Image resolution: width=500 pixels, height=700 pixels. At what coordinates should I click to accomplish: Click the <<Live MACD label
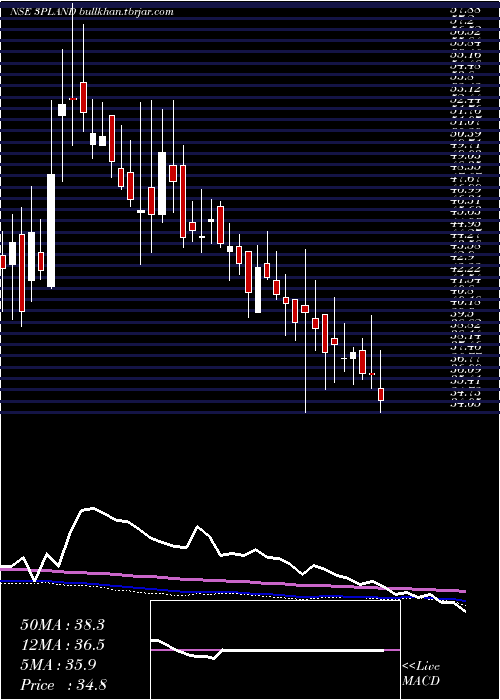coord(421,674)
